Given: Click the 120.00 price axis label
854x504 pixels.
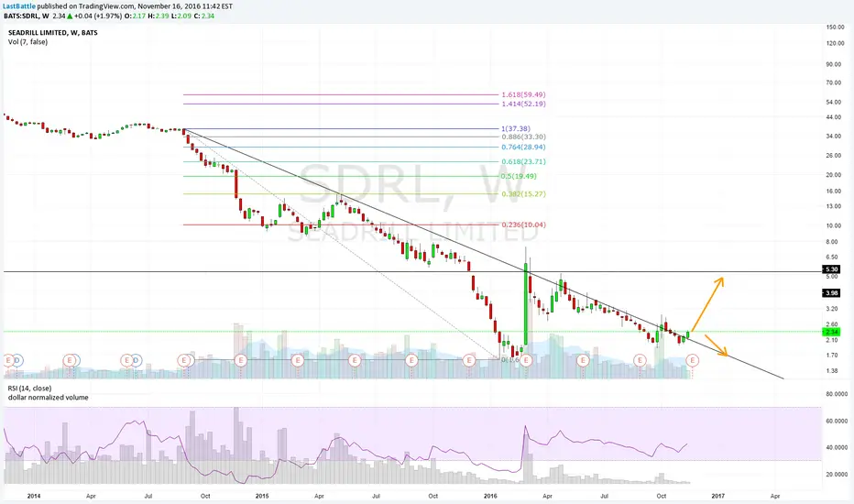Looking at the screenshot, I should pos(836,44).
